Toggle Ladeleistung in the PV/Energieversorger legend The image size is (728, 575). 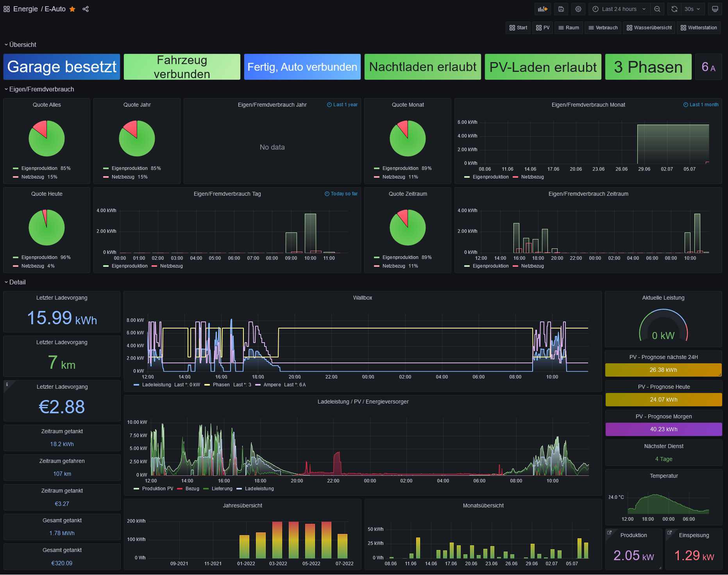(259, 489)
